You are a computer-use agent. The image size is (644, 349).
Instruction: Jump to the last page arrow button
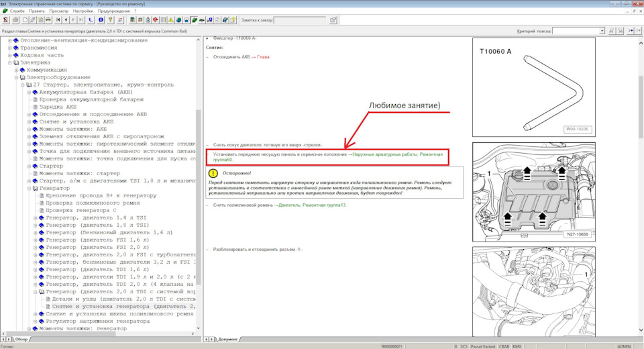pos(81,19)
